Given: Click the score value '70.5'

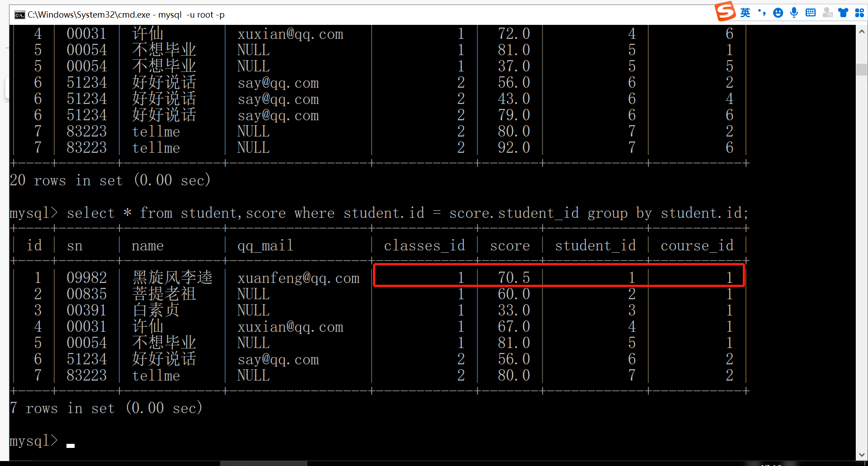Looking at the screenshot, I should click(514, 278).
